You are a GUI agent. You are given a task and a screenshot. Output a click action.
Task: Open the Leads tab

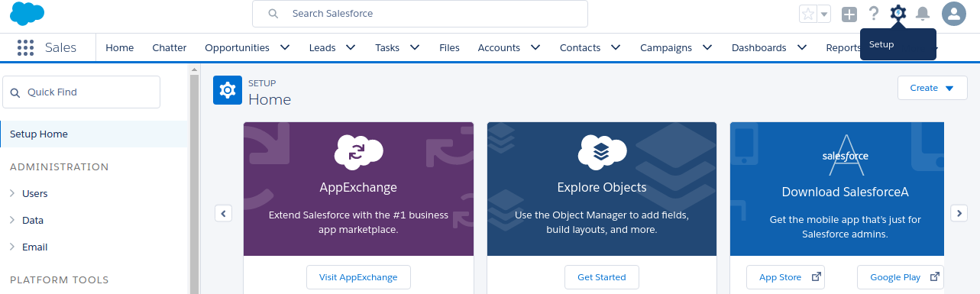click(322, 47)
